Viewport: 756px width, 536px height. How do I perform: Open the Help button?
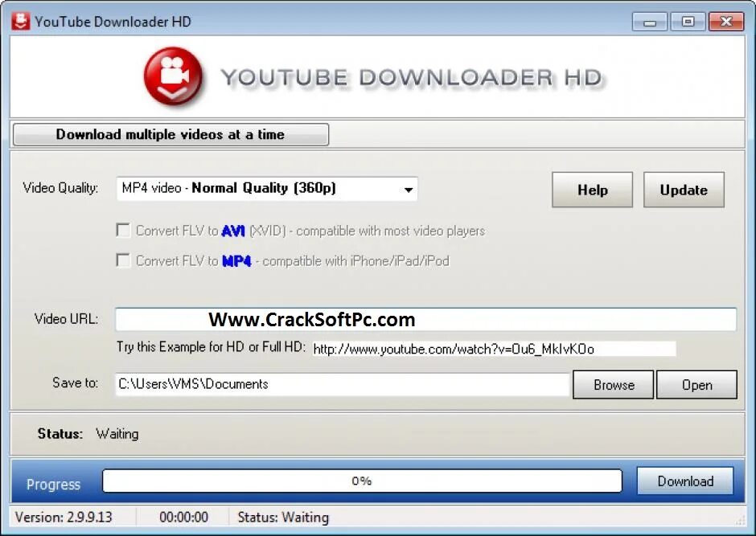click(x=592, y=190)
